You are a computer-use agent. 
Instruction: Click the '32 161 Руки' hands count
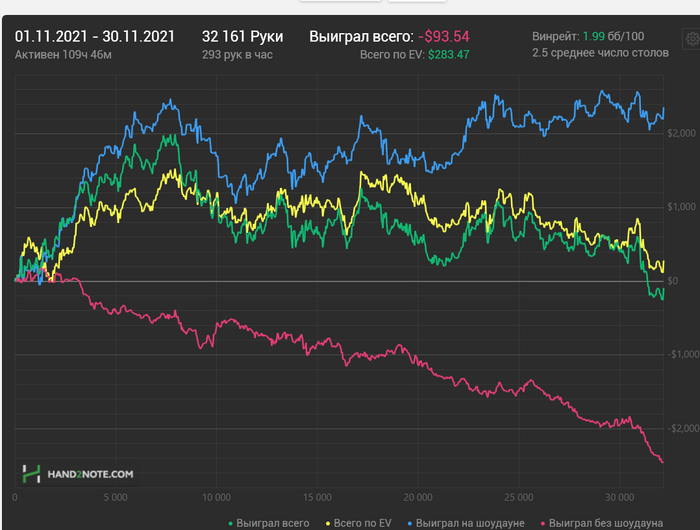coord(242,36)
